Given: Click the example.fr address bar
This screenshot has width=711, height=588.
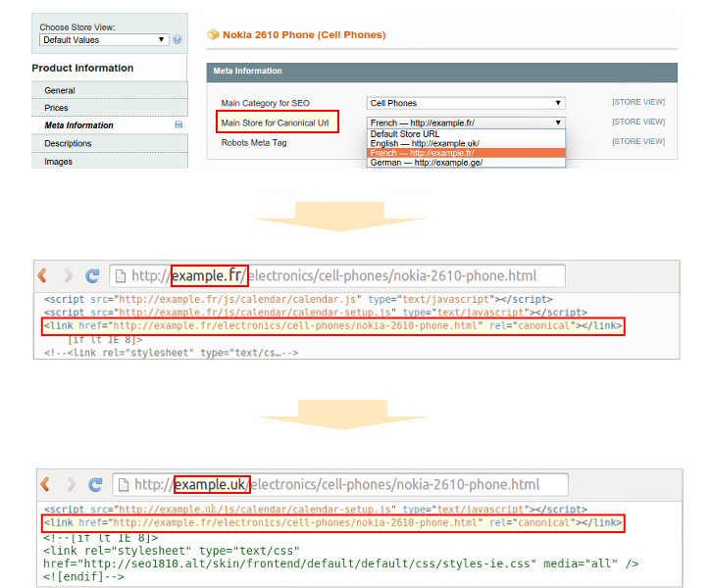Looking at the screenshot, I should coord(337,276).
